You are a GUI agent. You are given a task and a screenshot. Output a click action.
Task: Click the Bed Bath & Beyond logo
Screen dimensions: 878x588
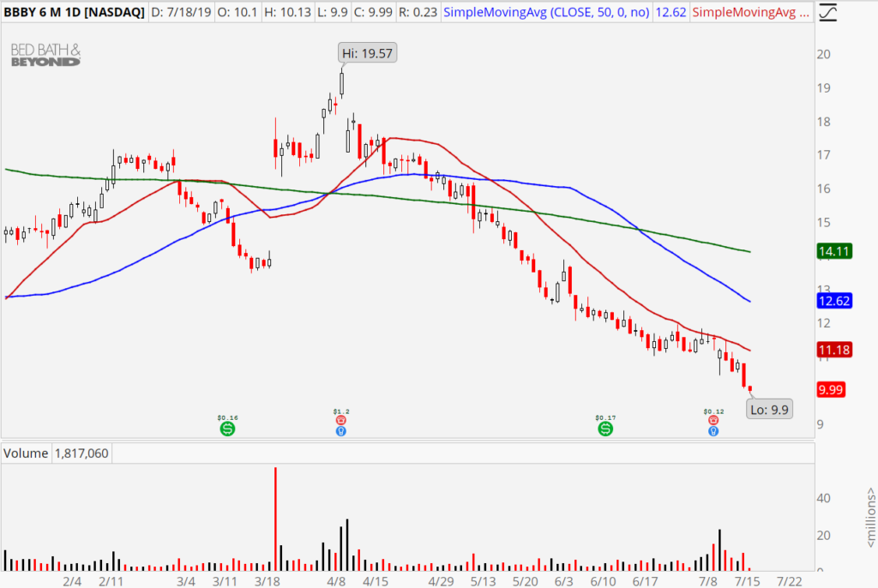coord(45,56)
